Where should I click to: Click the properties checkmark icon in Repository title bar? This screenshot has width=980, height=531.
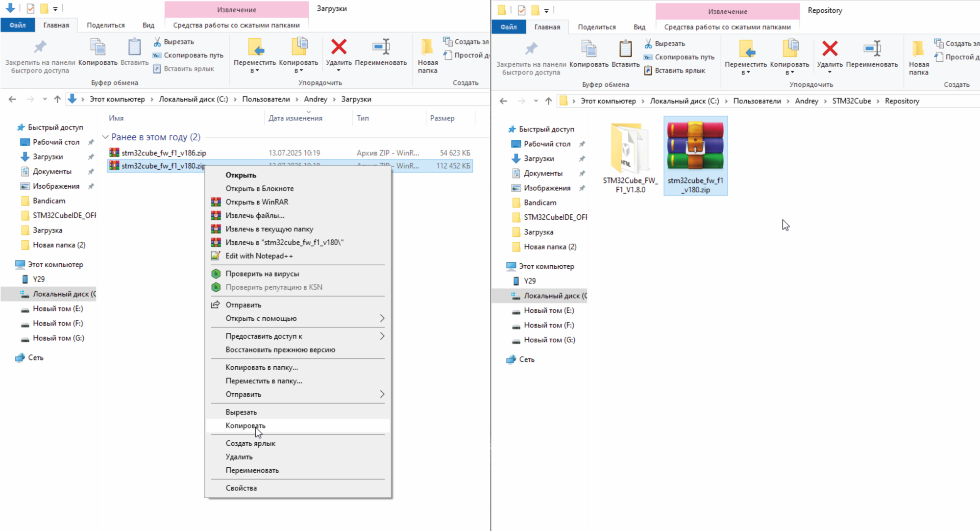[522, 10]
